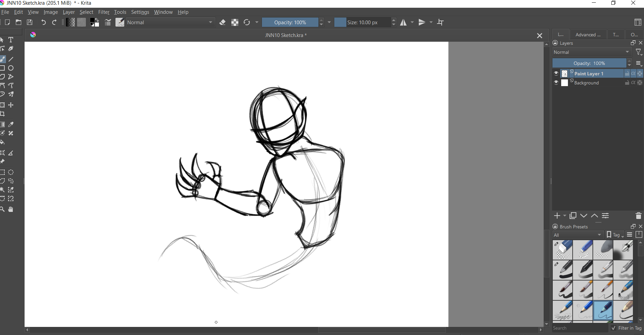This screenshot has height=335, width=644.
Task: Reload the original brush preset
Action: coord(247,23)
